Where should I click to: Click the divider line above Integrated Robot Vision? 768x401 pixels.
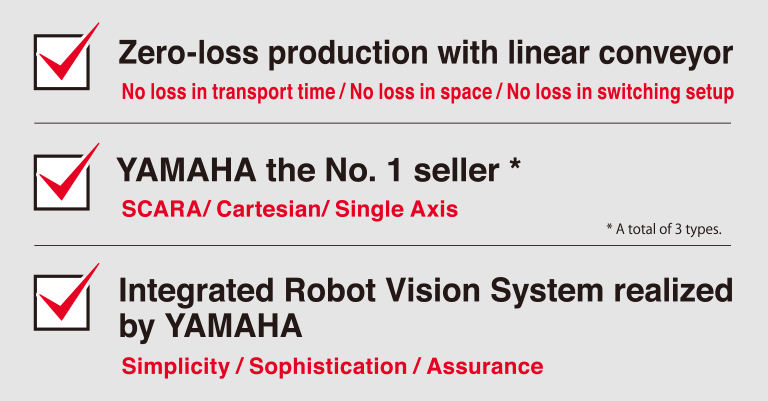pos(382,245)
